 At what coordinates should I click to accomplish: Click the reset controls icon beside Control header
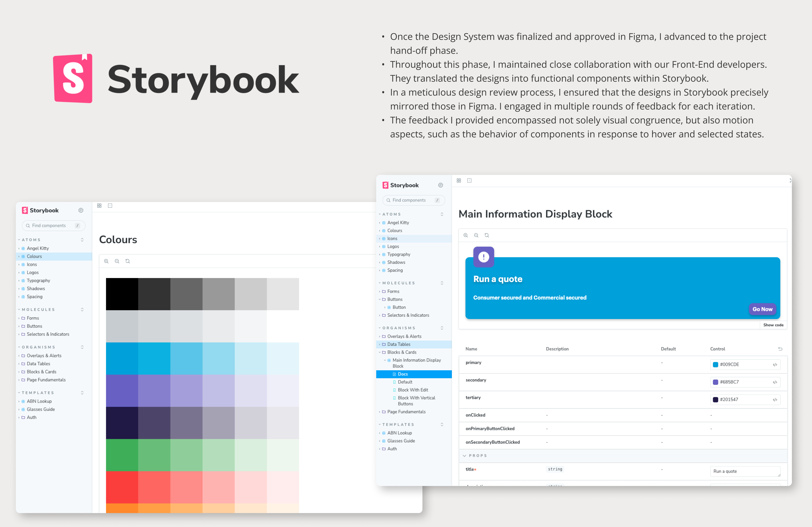coord(780,349)
